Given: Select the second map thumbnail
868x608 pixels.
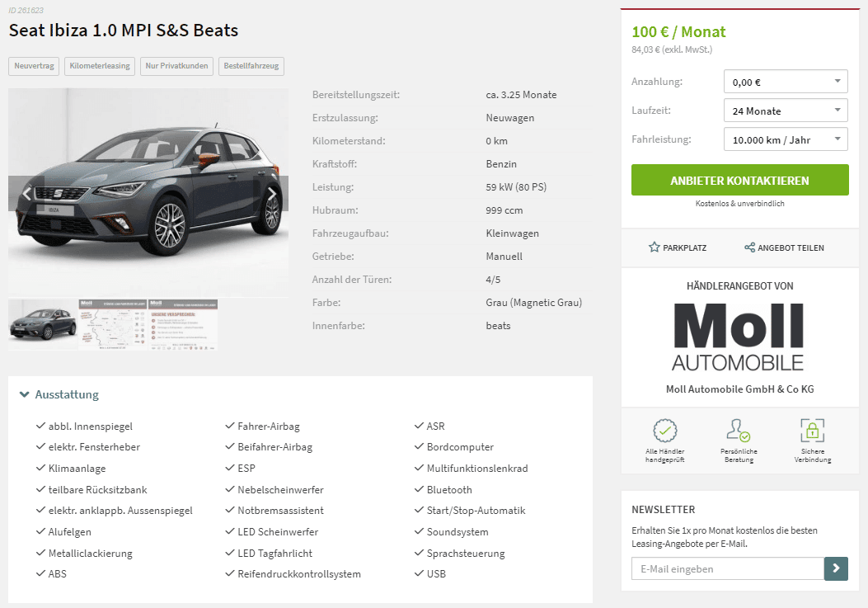Looking at the screenshot, I should click(113, 325).
